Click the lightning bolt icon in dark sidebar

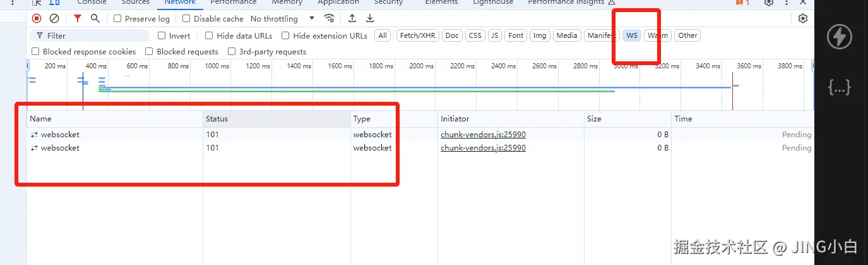pos(839,37)
